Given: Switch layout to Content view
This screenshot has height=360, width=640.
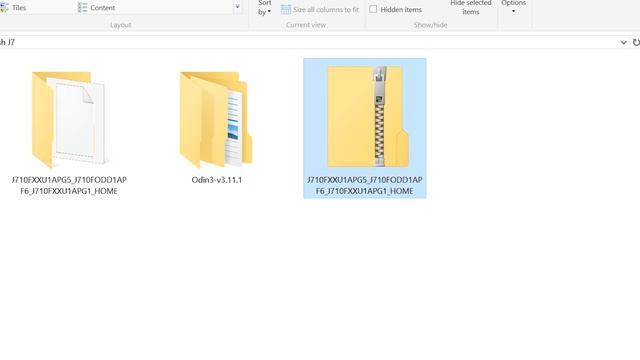Looking at the screenshot, I should [96, 8].
